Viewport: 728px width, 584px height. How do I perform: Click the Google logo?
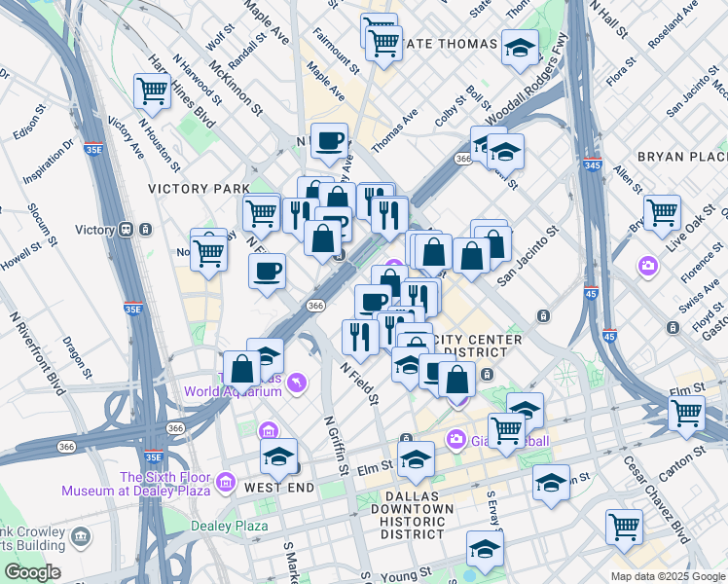[32, 572]
